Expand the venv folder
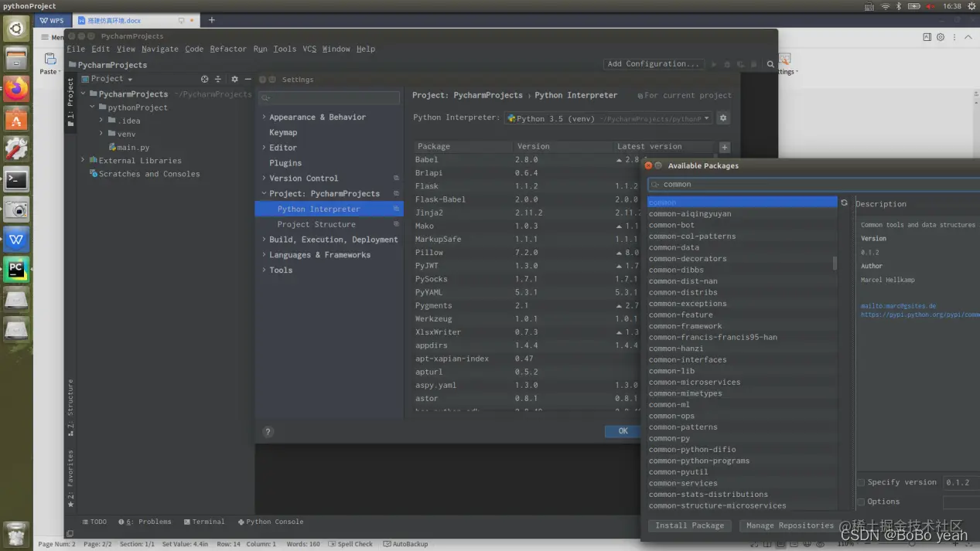980x551 pixels. tap(101, 134)
